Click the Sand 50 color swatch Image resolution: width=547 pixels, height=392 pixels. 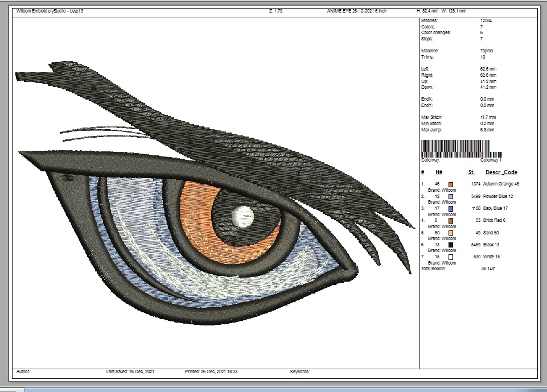pyautogui.click(x=451, y=233)
